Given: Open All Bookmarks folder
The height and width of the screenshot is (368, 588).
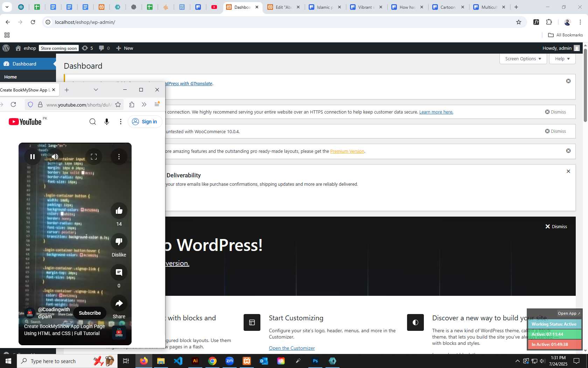Looking at the screenshot, I should pyautogui.click(x=565, y=35).
